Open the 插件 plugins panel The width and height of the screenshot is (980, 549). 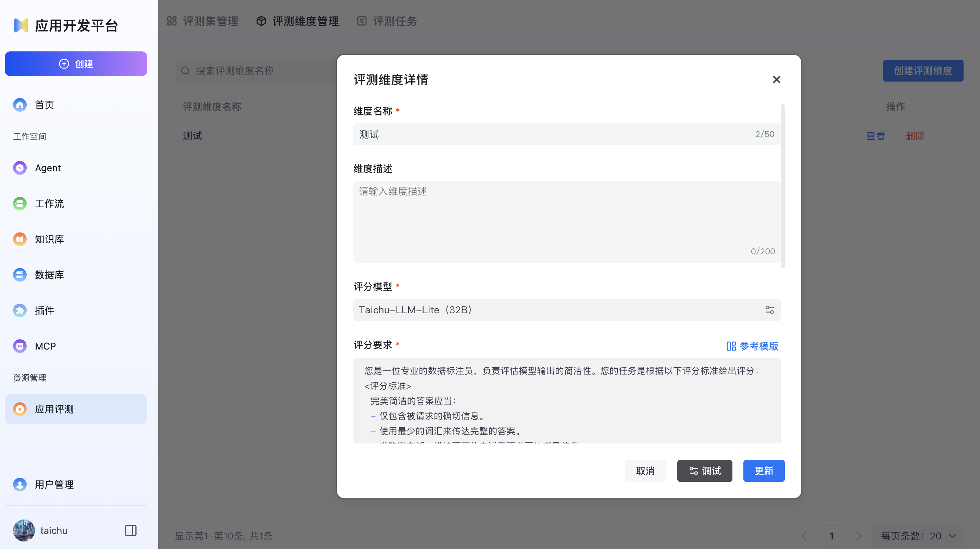tap(45, 310)
